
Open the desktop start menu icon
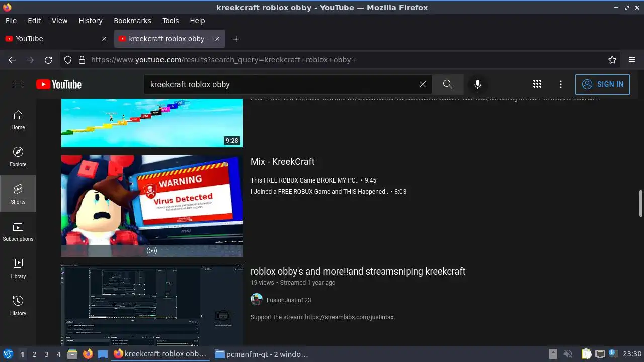(8, 354)
